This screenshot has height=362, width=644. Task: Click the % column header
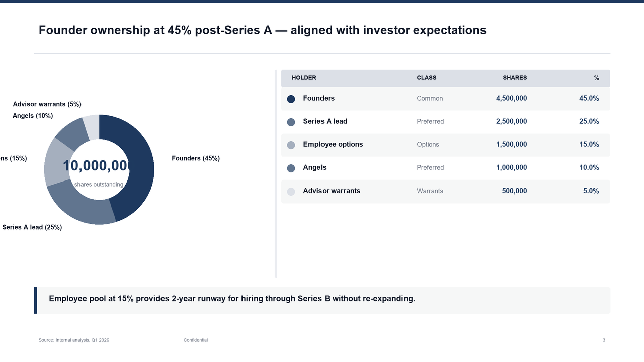596,78
